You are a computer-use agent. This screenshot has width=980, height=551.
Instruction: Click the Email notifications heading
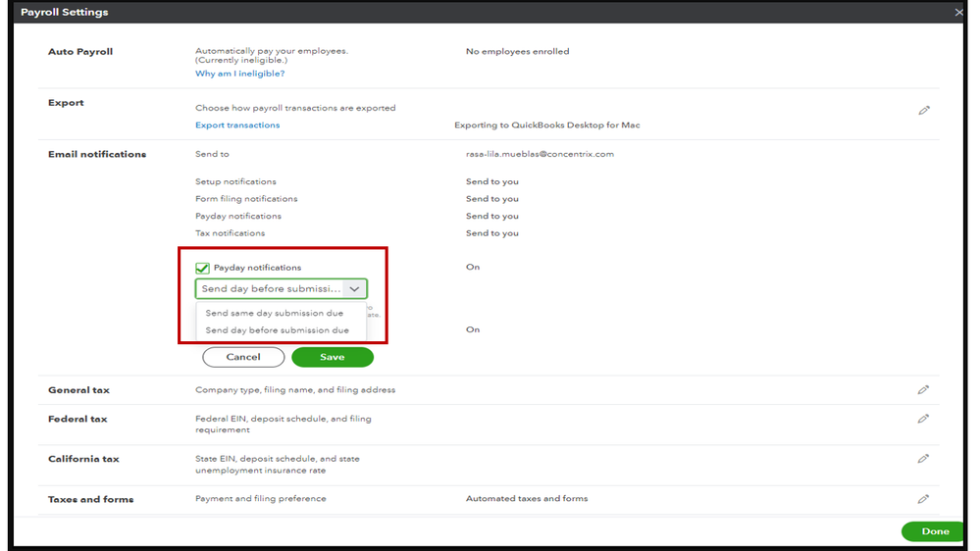[97, 154]
